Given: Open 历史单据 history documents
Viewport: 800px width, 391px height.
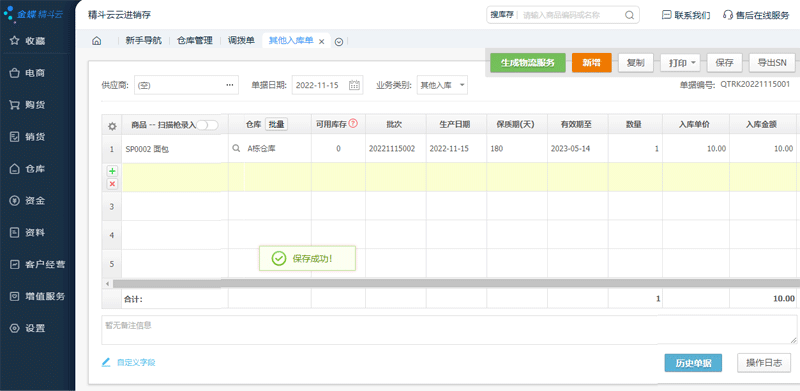Looking at the screenshot, I should [x=693, y=363].
